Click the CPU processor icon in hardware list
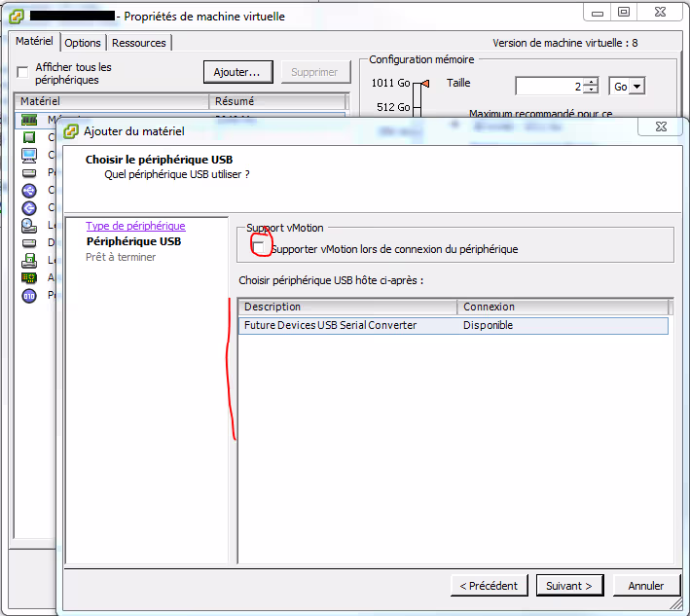 click(x=28, y=137)
